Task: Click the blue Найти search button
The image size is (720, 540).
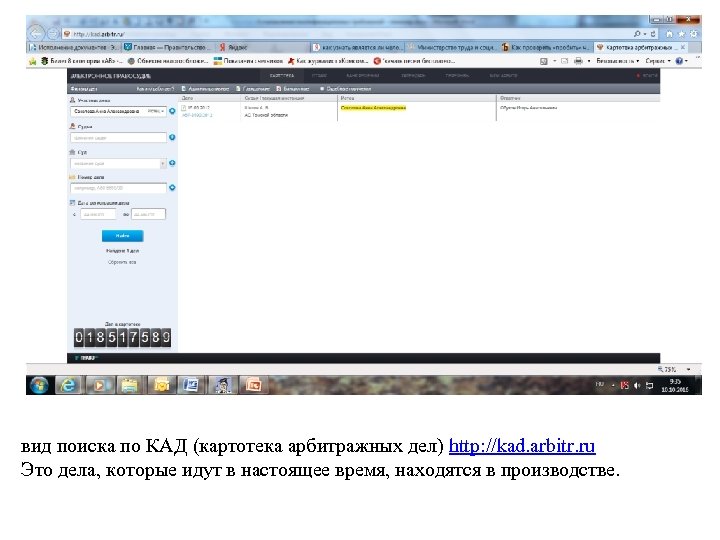Action: 122,236
